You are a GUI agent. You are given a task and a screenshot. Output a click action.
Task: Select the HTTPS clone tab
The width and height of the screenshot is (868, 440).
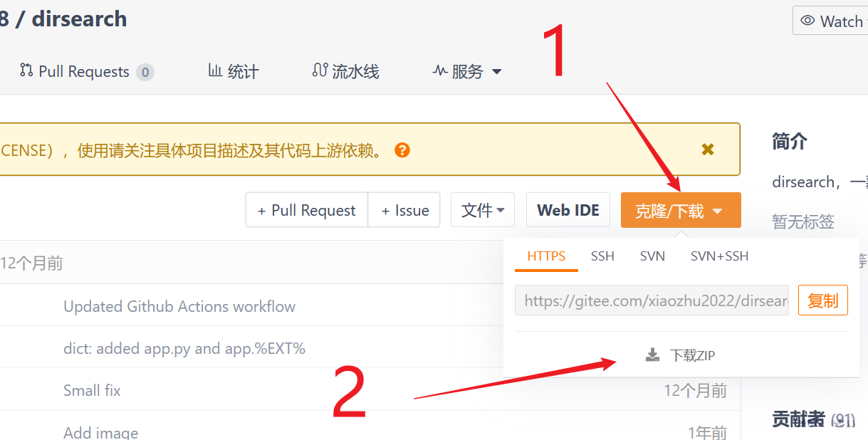click(x=546, y=256)
